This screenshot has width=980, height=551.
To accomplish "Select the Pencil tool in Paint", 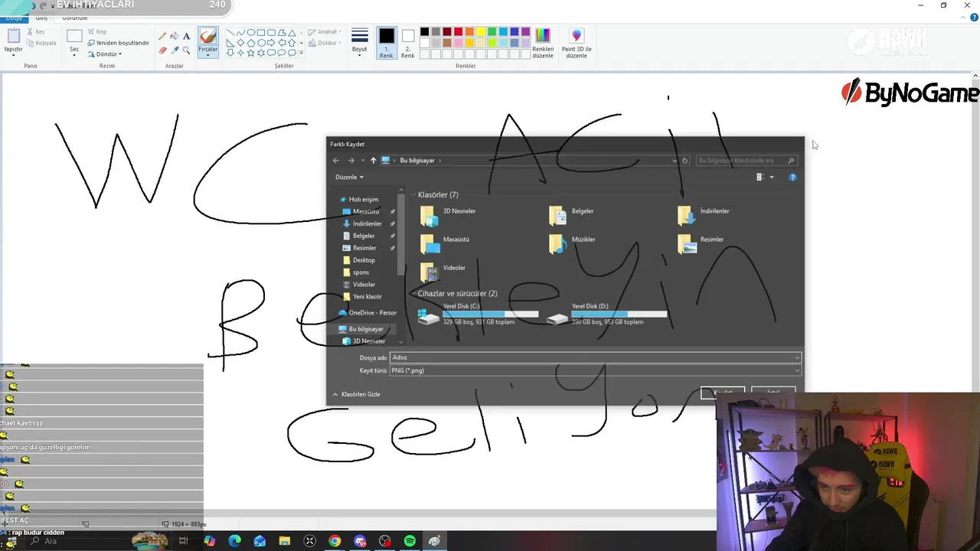I will coord(162,36).
